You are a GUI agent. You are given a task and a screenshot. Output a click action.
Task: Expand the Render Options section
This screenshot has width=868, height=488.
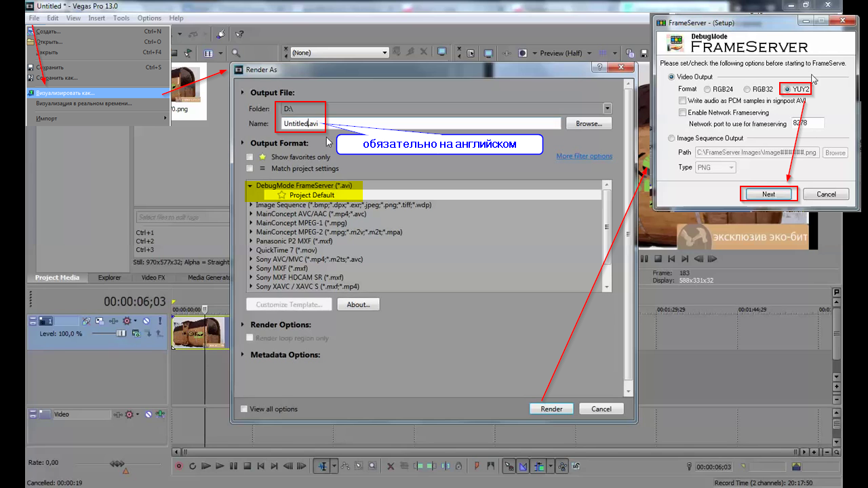tap(243, 325)
